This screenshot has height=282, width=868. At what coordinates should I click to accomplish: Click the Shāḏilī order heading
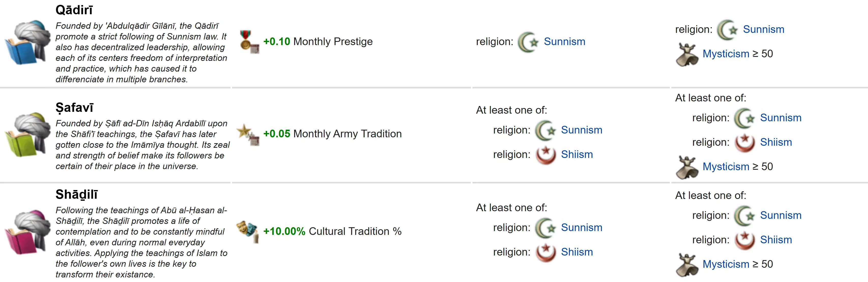pyautogui.click(x=77, y=195)
